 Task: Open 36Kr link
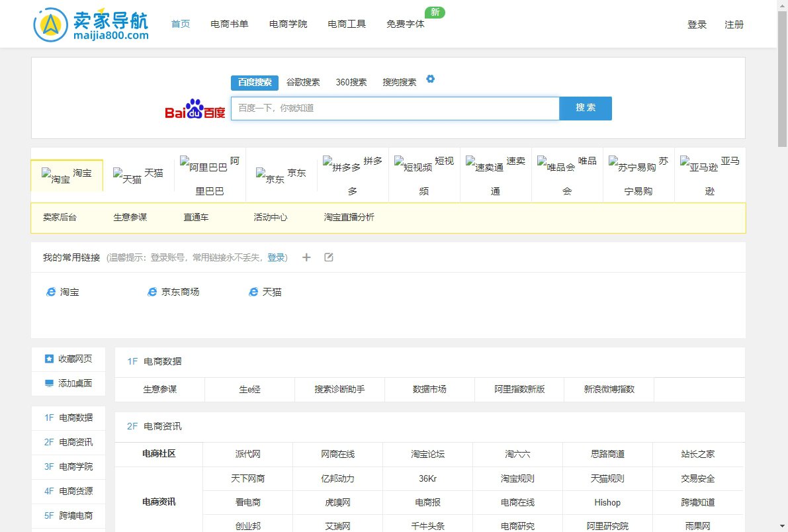click(427, 478)
